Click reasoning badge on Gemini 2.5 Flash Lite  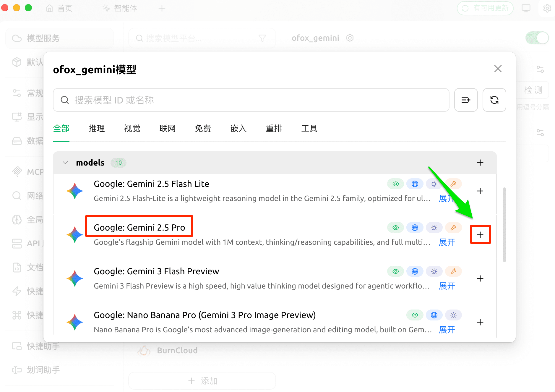[x=434, y=184]
